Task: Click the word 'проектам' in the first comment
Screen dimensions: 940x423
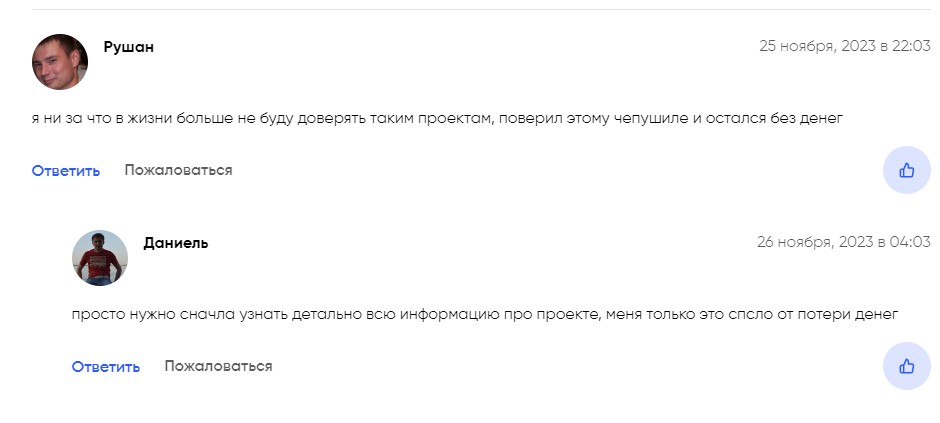Action: (456, 119)
